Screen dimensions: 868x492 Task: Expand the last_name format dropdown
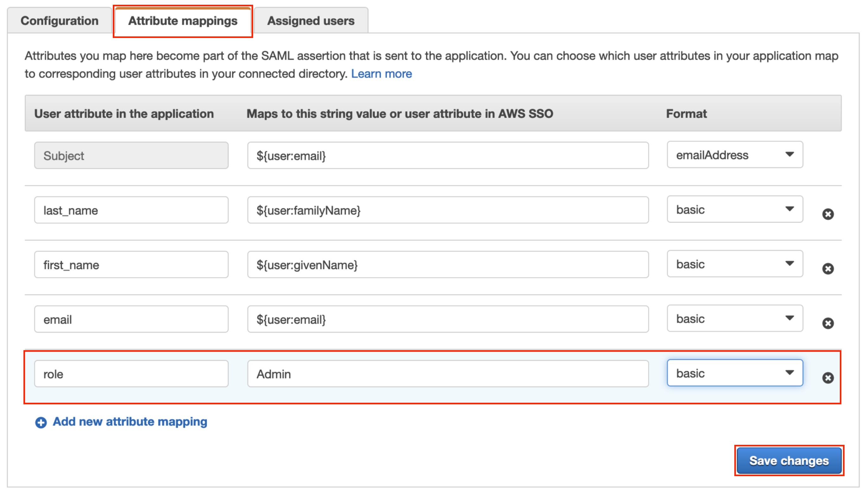tap(735, 210)
